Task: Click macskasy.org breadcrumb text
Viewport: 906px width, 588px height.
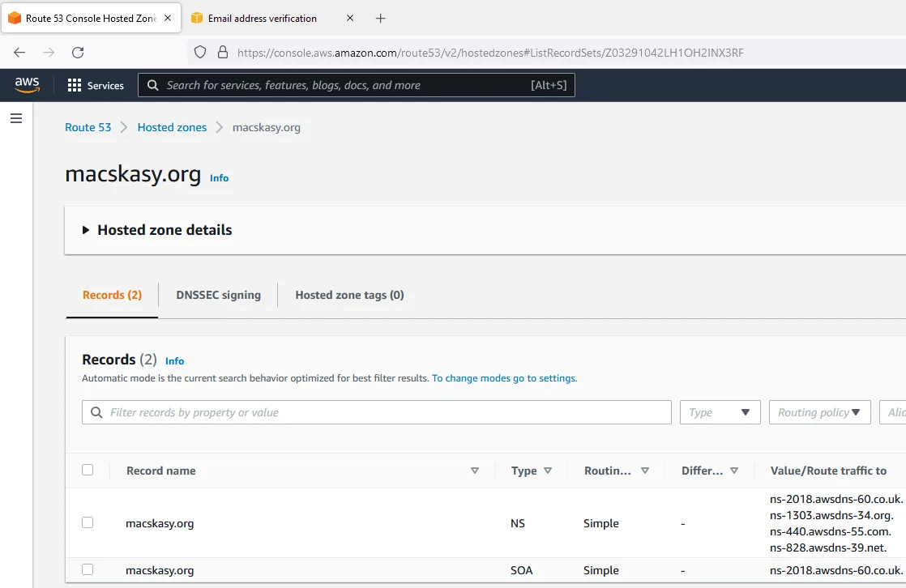Action: click(x=267, y=128)
